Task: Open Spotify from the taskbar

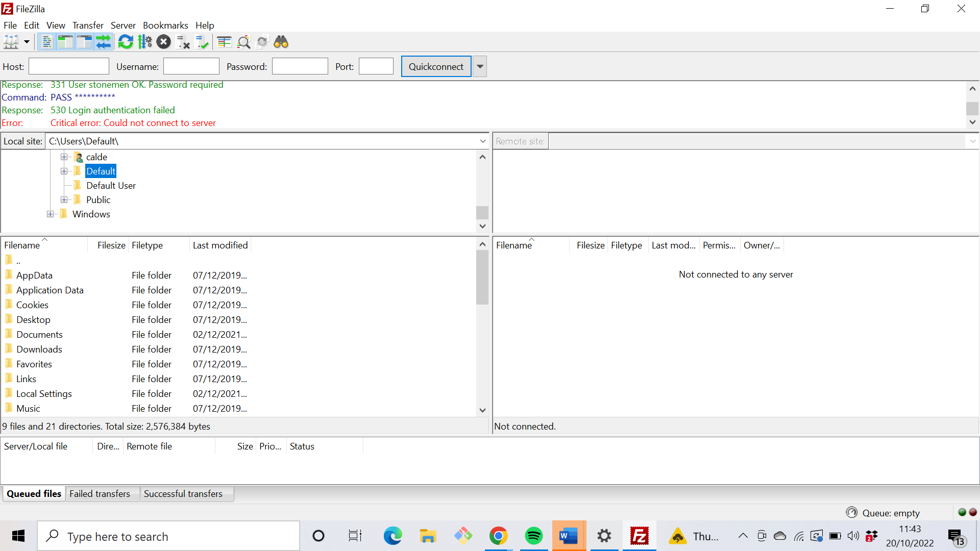Action: (x=533, y=536)
